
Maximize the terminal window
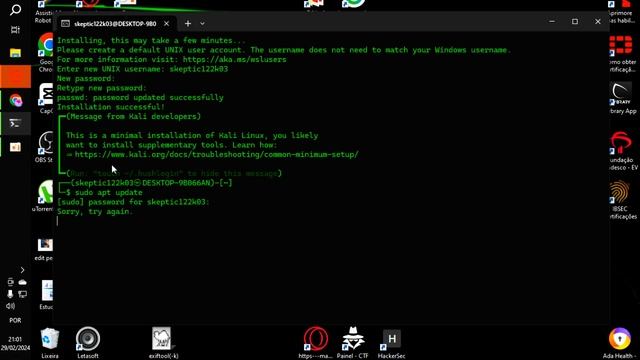[x=575, y=22]
